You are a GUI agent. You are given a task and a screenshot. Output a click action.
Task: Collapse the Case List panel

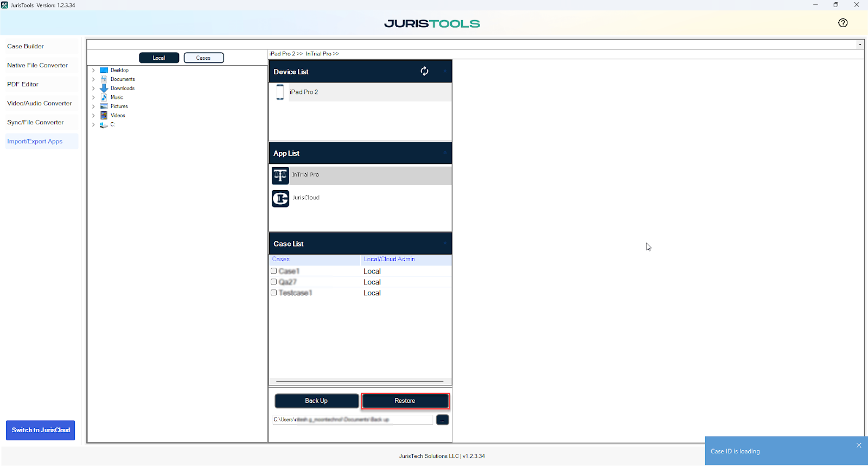[445, 243]
